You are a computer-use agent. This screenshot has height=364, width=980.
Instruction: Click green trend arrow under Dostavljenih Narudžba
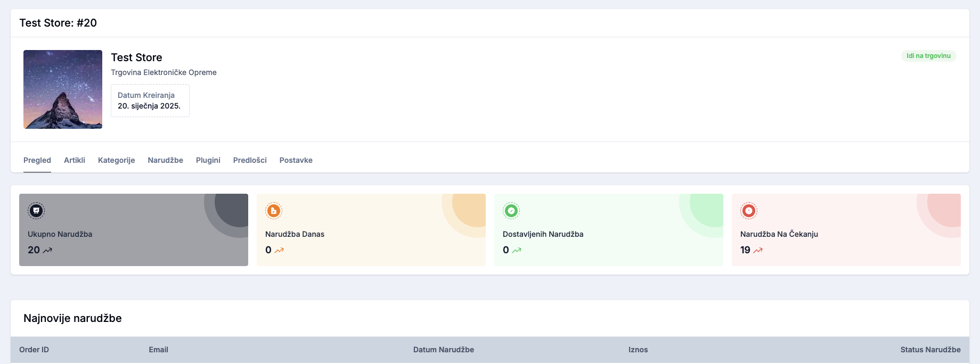[x=517, y=250]
